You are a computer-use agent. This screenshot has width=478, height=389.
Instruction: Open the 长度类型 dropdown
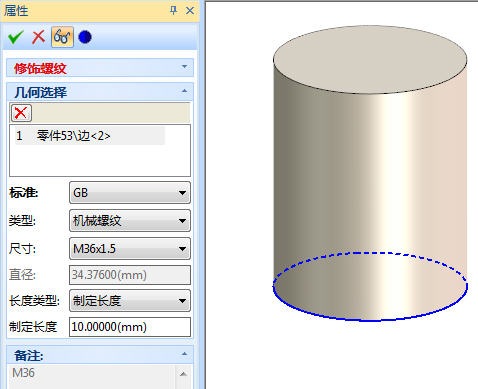[x=130, y=301]
